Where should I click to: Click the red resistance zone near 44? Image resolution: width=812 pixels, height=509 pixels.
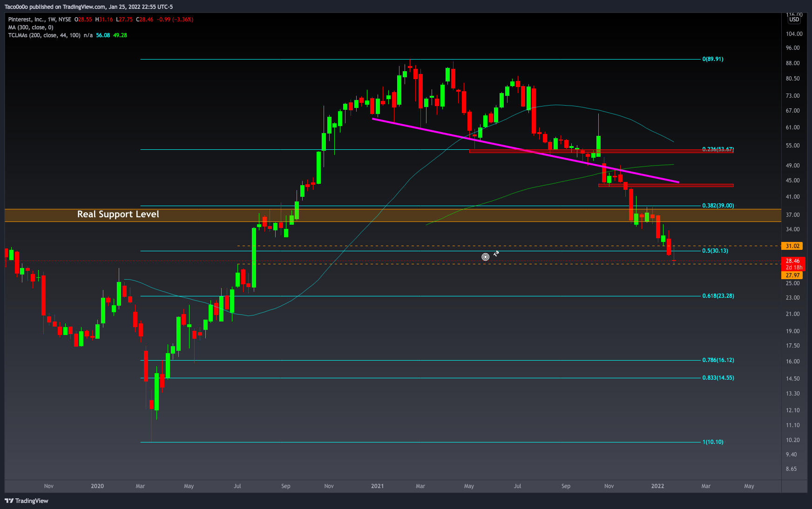click(666, 186)
